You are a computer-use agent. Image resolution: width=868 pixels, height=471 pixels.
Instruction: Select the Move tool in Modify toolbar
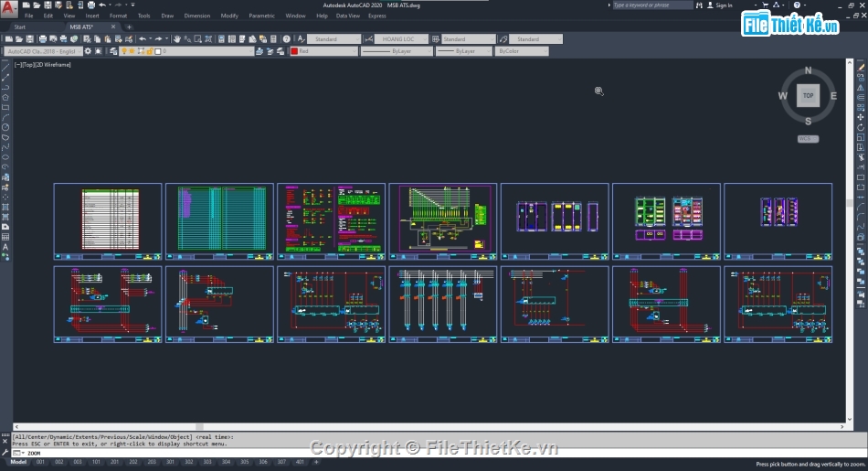(x=861, y=117)
